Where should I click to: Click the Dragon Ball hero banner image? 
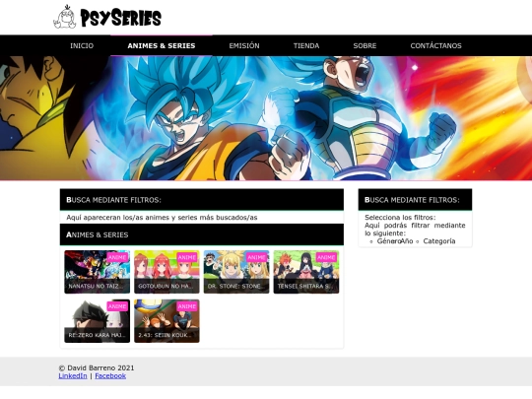coord(266,118)
